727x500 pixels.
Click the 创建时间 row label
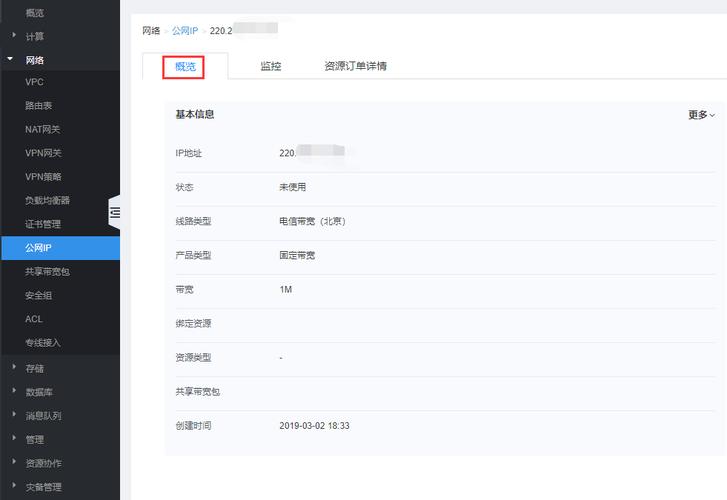point(193,426)
